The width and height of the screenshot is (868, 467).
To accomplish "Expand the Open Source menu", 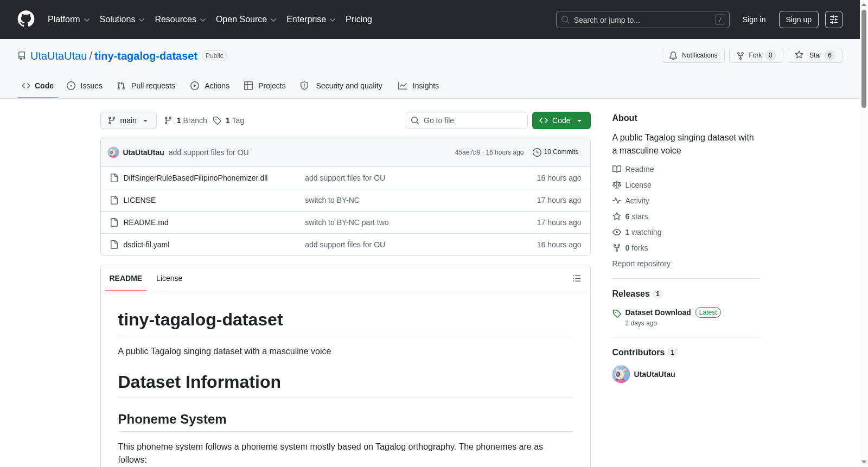I will tap(246, 20).
